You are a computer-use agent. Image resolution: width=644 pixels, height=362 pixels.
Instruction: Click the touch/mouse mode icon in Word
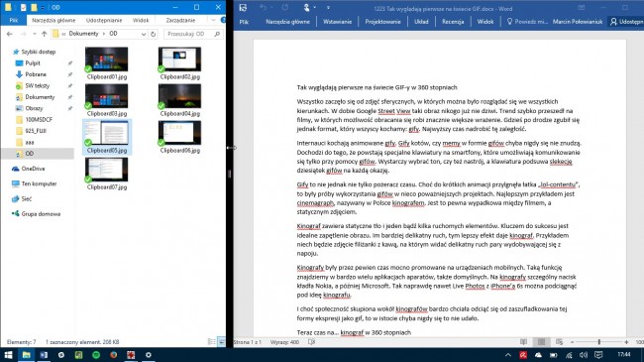point(306,8)
